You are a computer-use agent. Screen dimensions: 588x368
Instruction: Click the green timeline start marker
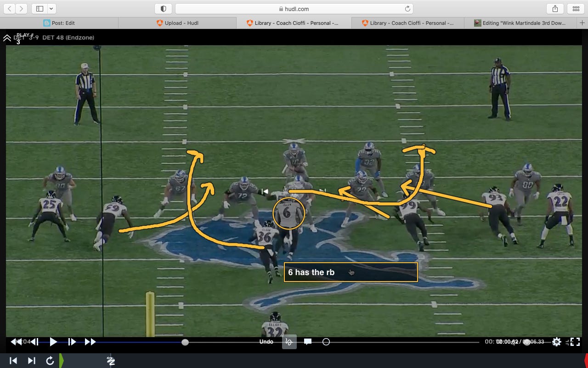point(62,361)
